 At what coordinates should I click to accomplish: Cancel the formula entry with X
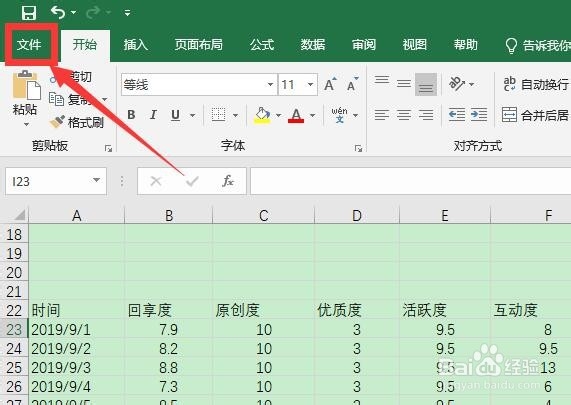pos(156,181)
